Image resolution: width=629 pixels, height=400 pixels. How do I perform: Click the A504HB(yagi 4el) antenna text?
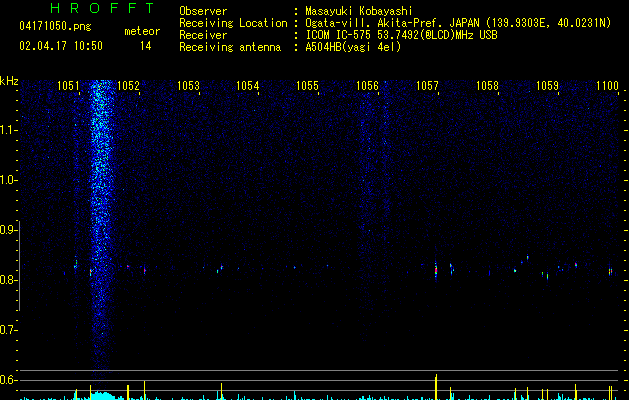click(353, 47)
